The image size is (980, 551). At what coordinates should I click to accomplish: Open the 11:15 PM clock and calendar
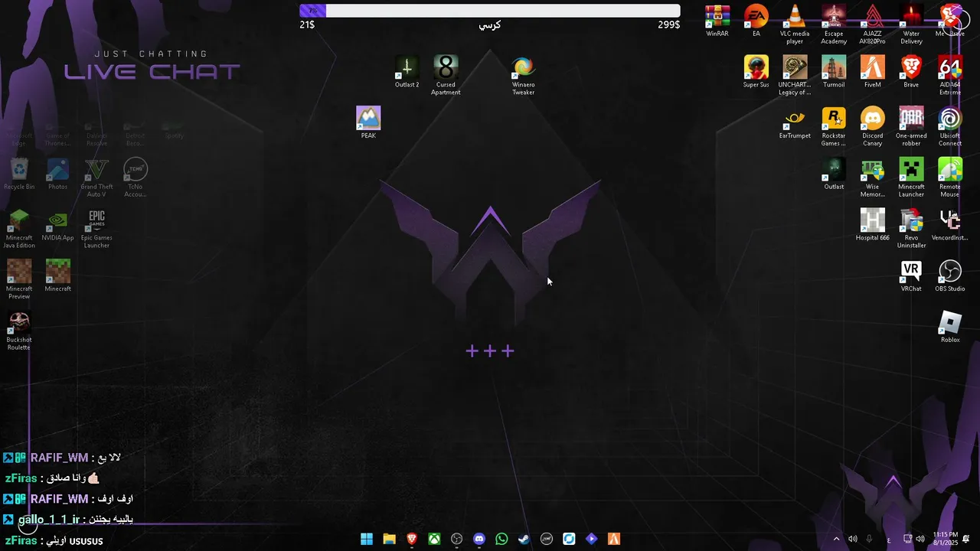coord(946,538)
